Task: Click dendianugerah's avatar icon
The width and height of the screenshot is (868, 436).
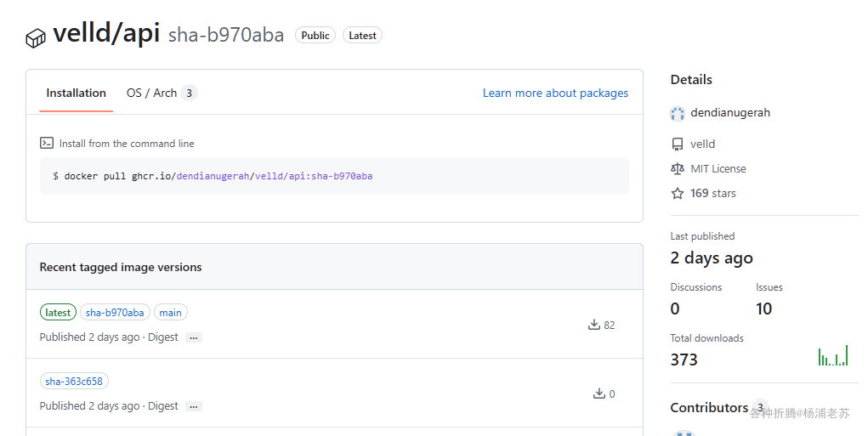Action: pos(678,113)
